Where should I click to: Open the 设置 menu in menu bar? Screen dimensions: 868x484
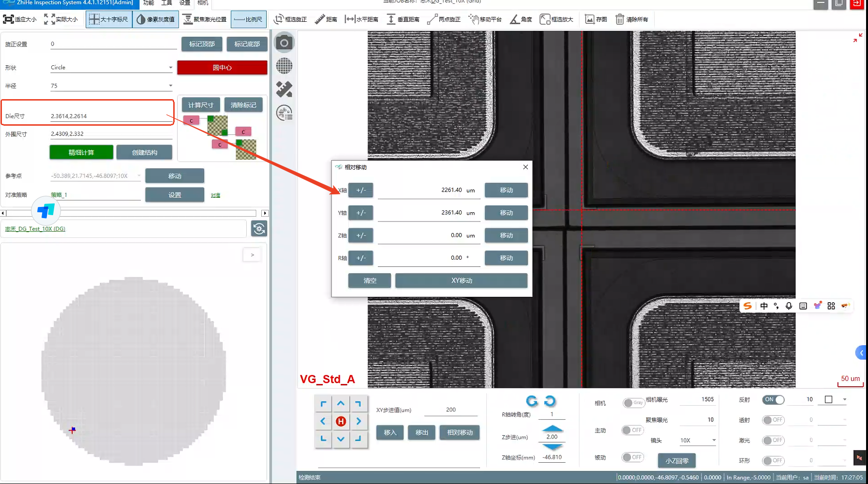[185, 3]
